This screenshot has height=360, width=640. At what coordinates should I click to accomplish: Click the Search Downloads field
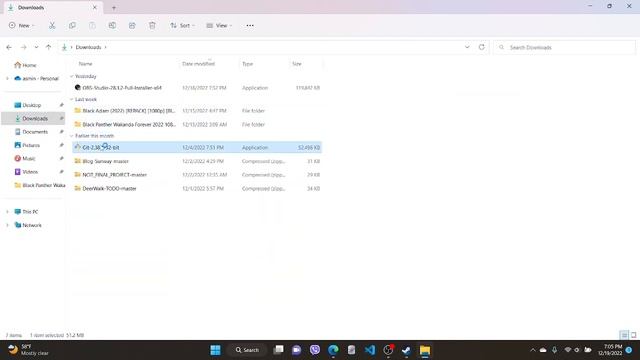tap(564, 47)
